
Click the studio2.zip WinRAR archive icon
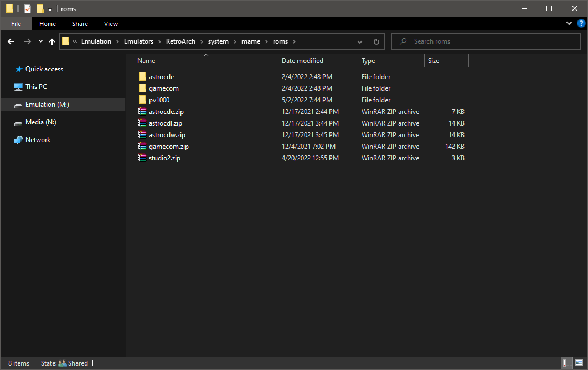tap(142, 158)
